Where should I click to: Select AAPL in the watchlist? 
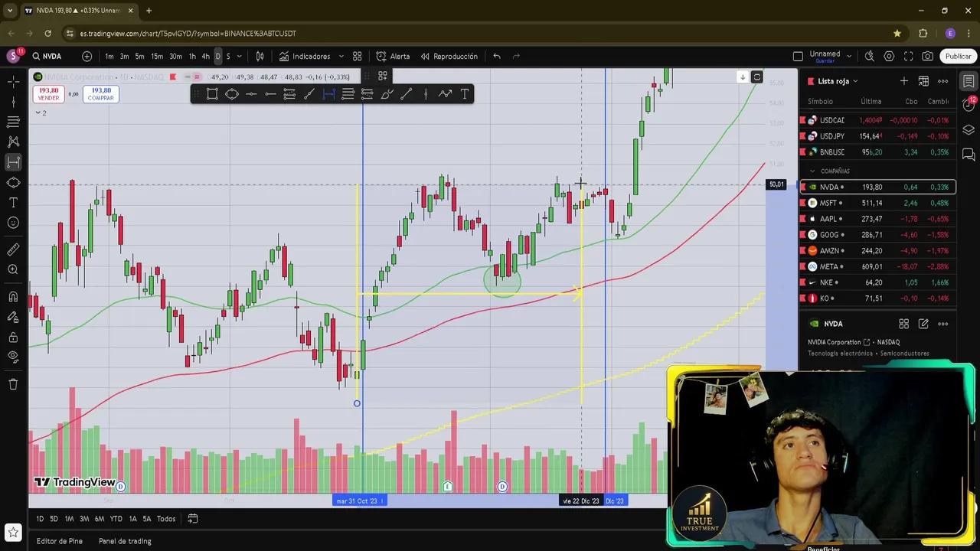coord(877,219)
